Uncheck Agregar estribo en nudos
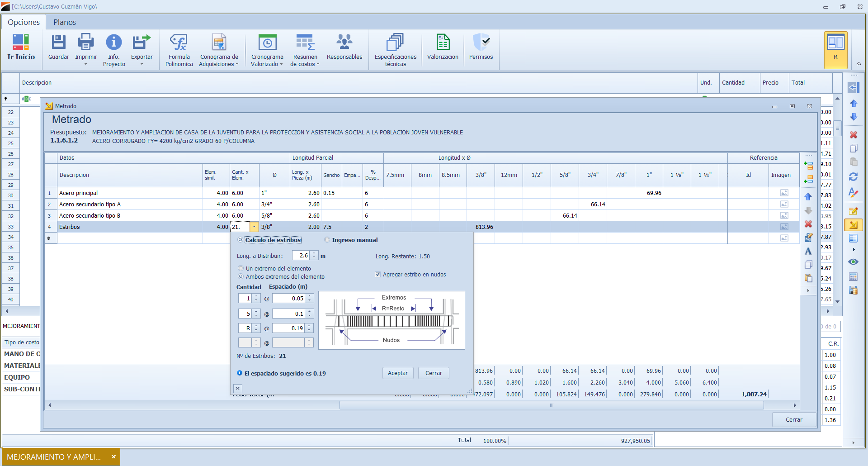This screenshot has height=466, width=868. [x=377, y=274]
